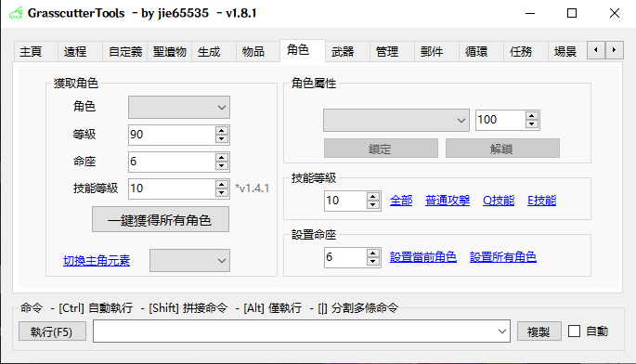Switch to the 武器 tab
The image size is (636, 364).
[343, 52]
